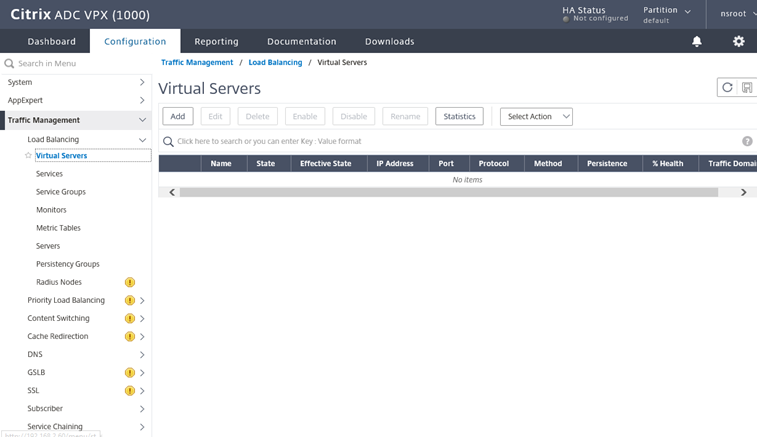Screen dimensions: 757x437
Task: Open the Documentation tab
Action: tap(302, 42)
